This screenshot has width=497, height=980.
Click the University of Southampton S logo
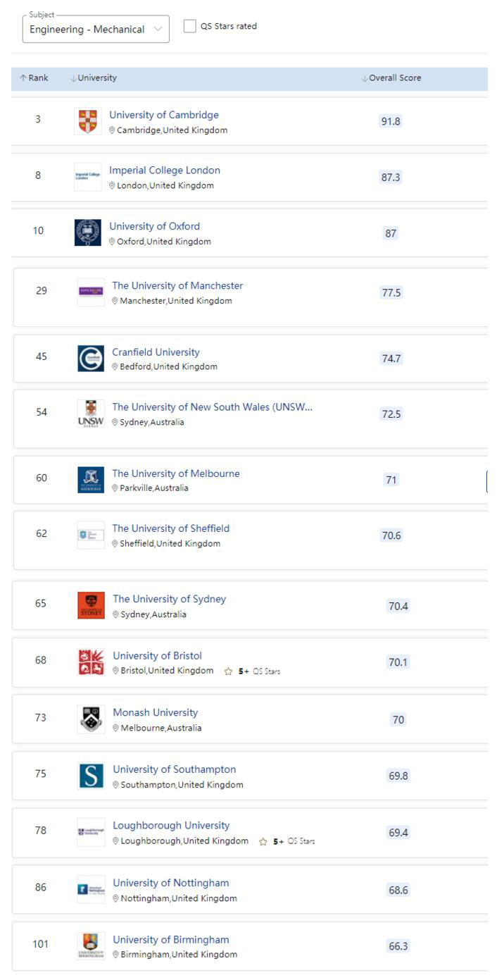[x=91, y=776]
